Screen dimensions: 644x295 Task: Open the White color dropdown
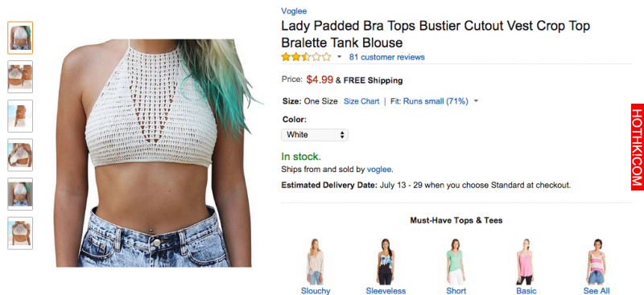click(x=315, y=134)
